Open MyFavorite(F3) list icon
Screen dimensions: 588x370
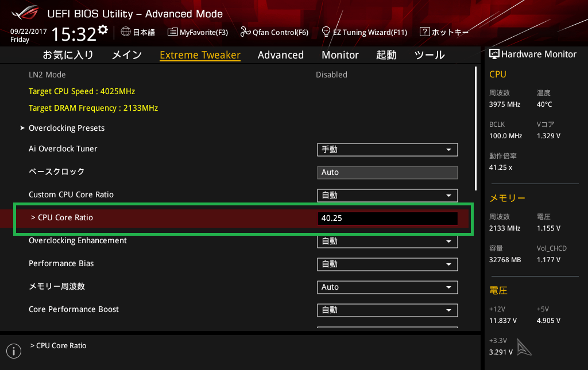tap(172, 32)
